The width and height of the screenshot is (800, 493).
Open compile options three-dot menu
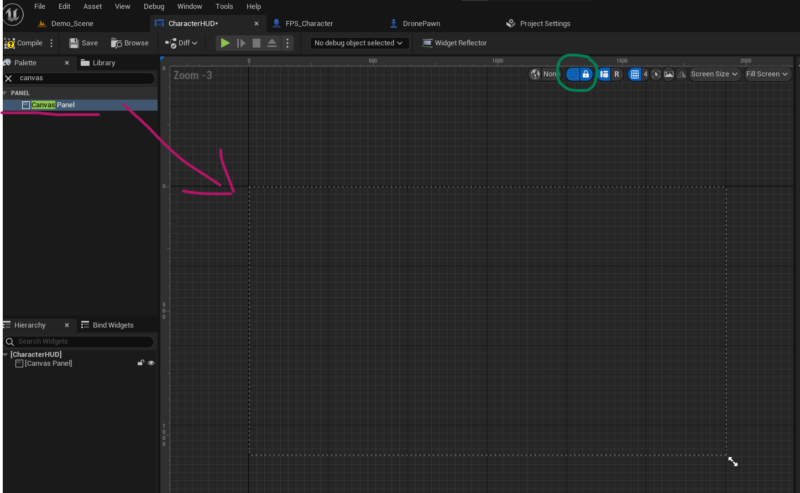pyautogui.click(x=52, y=43)
